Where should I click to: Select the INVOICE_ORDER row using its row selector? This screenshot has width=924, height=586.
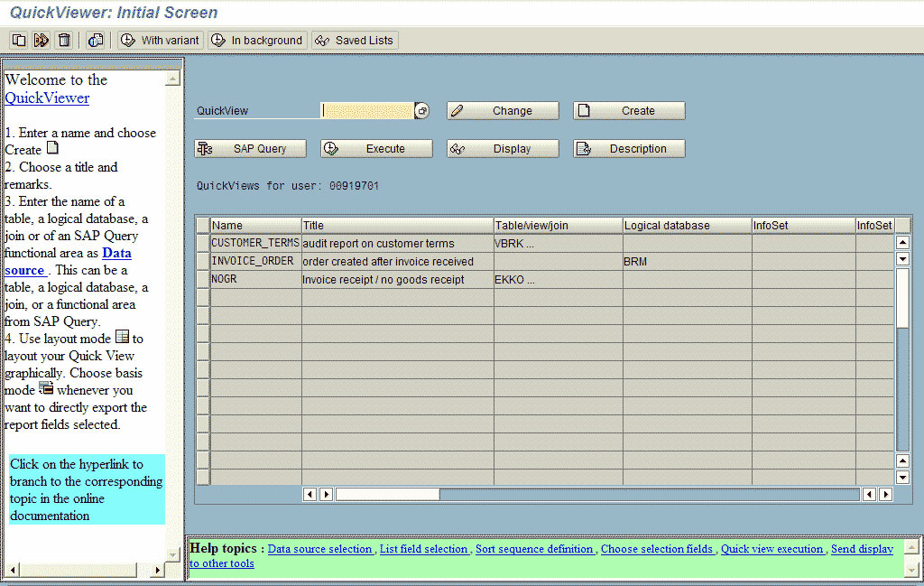pyautogui.click(x=203, y=261)
